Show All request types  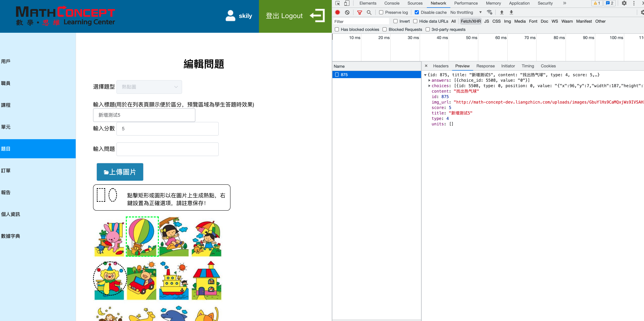[x=453, y=21]
